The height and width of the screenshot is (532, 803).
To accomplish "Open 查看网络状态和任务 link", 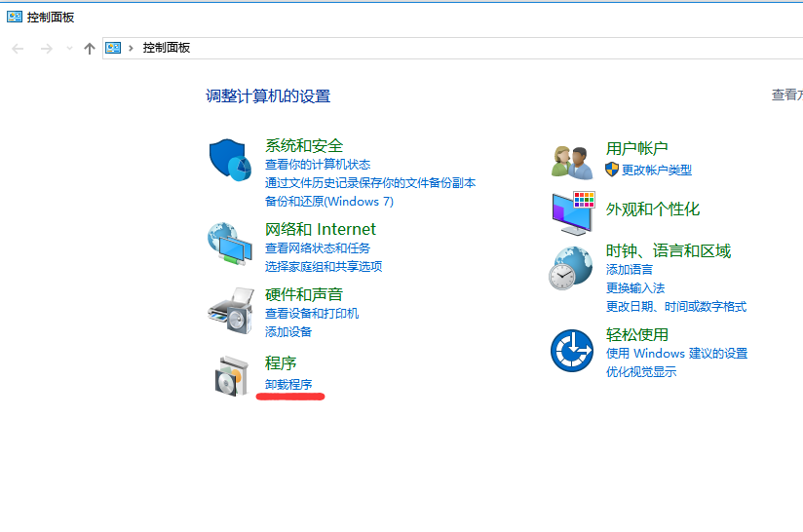I will (x=318, y=248).
